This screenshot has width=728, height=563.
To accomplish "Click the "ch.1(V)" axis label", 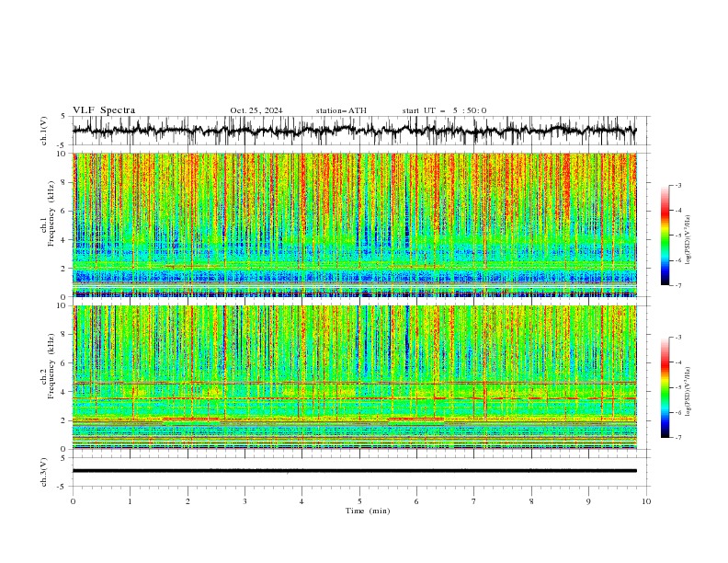I will pos(44,131).
